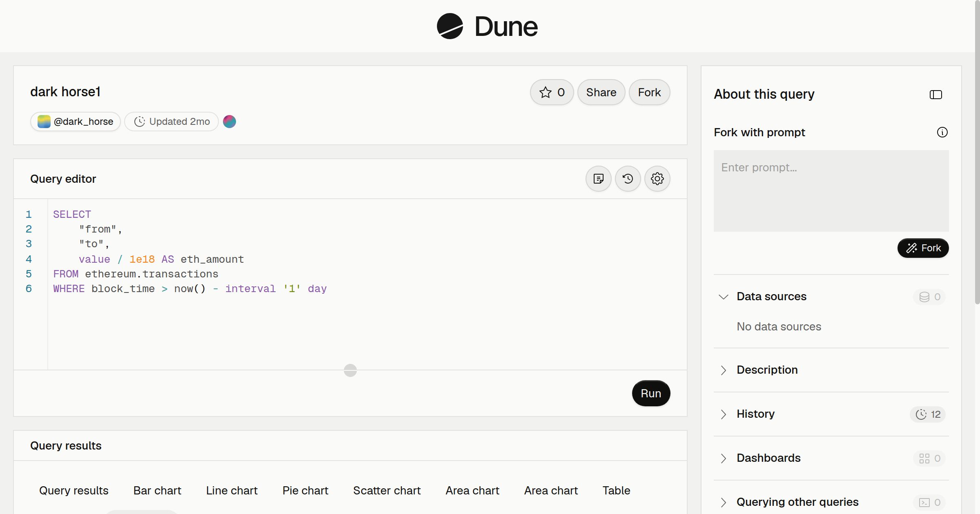Viewport: 980px width, 514px height.
Task: Click the Updated 2mo timestamp pill
Action: (171, 122)
